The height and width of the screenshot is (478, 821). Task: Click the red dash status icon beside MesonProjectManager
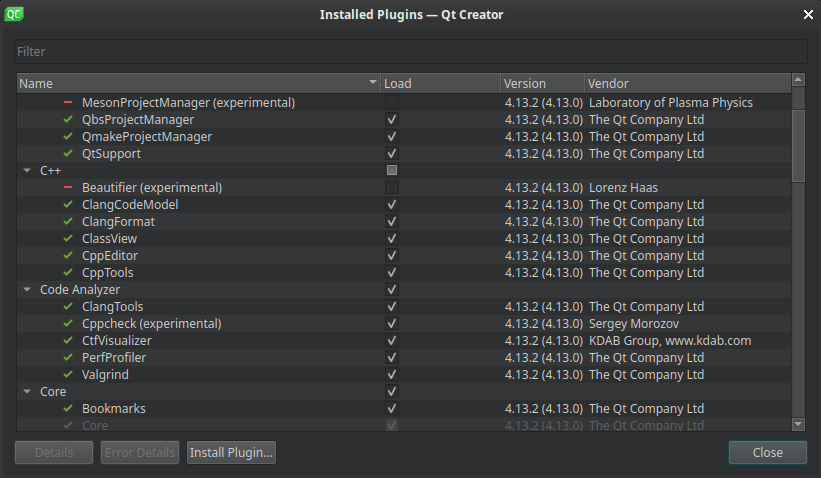(68, 103)
